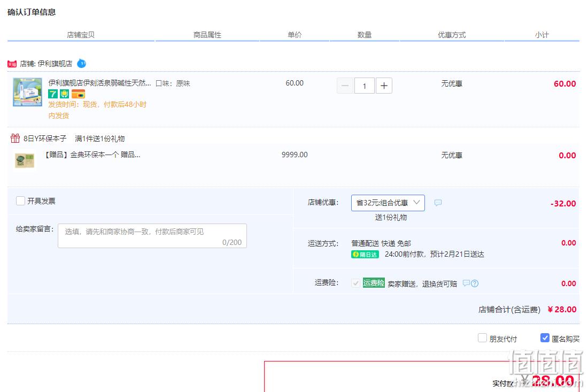Click the 满1件送1份礼物 promotion text

100,139
